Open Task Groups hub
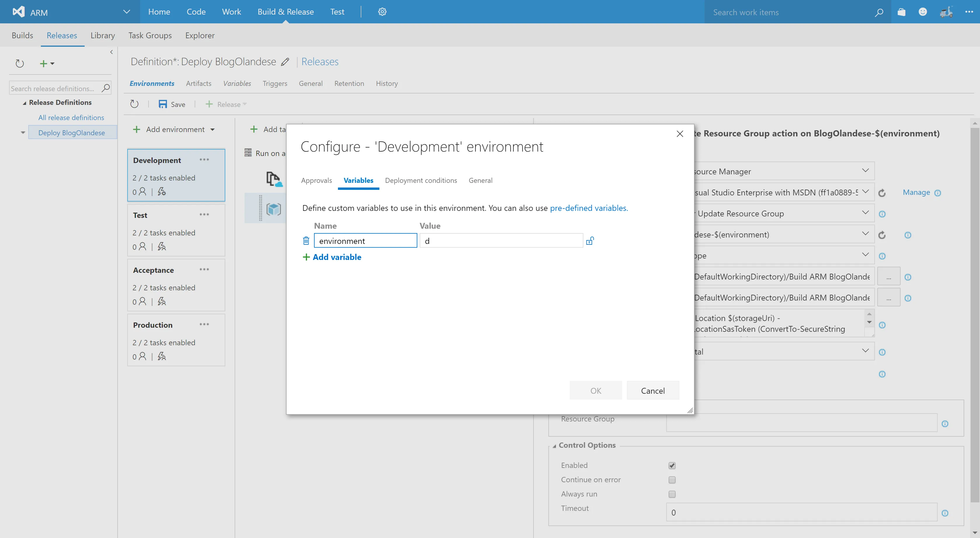Viewport: 980px width, 538px height. 150,35
